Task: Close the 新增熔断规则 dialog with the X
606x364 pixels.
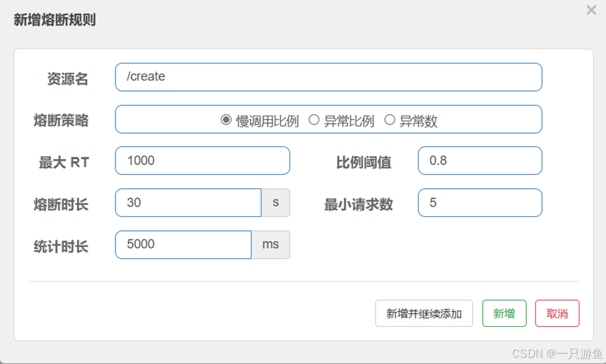Action: tap(591, 10)
